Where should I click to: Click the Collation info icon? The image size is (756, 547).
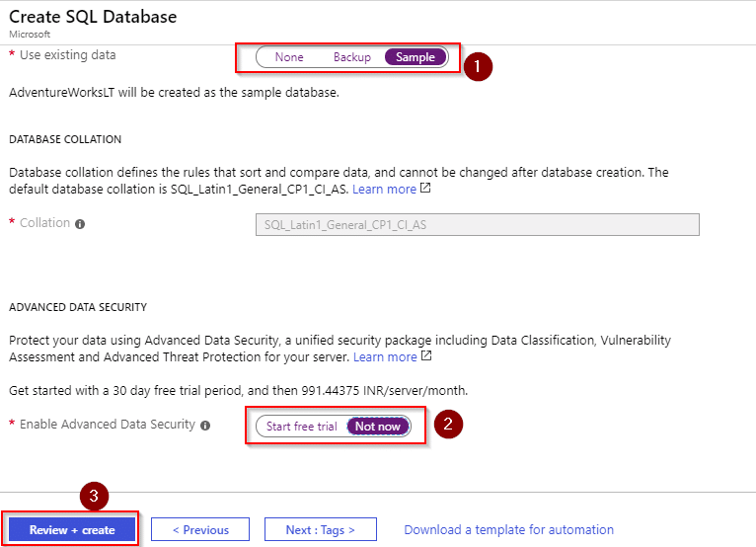pos(80,224)
